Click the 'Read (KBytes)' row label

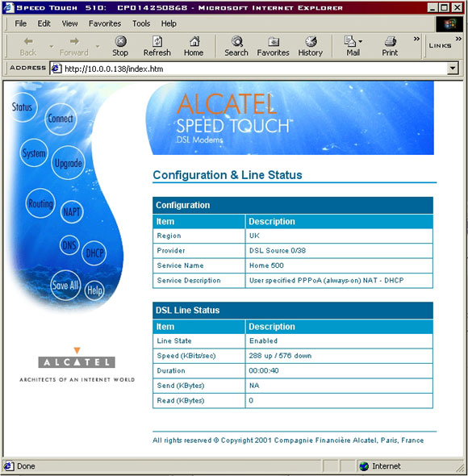[181, 400]
